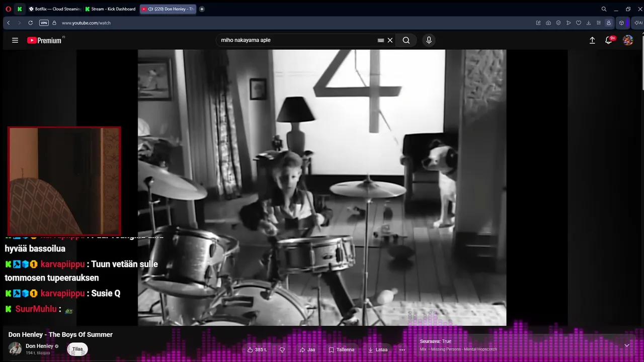Click chat username SuurMuhlu
Viewport: 644px width, 362px height.
tap(36, 309)
